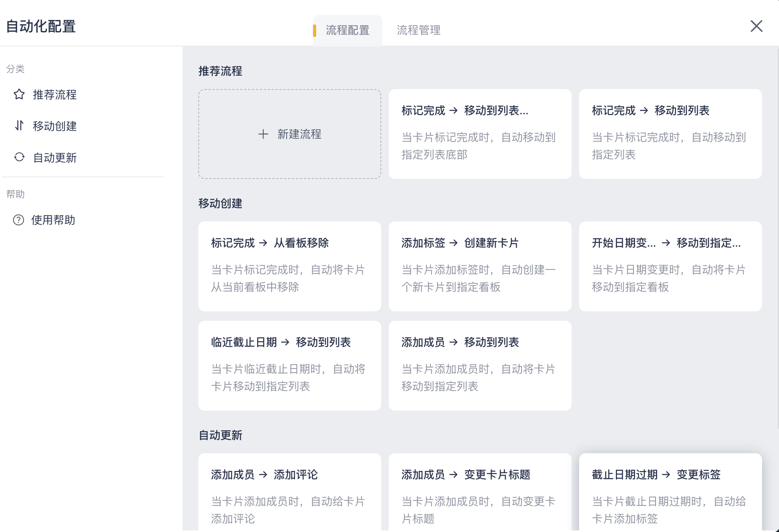Open the 添加成员 → 变更卡片标题 template
The height and width of the screenshot is (532, 779).
(480, 493)
